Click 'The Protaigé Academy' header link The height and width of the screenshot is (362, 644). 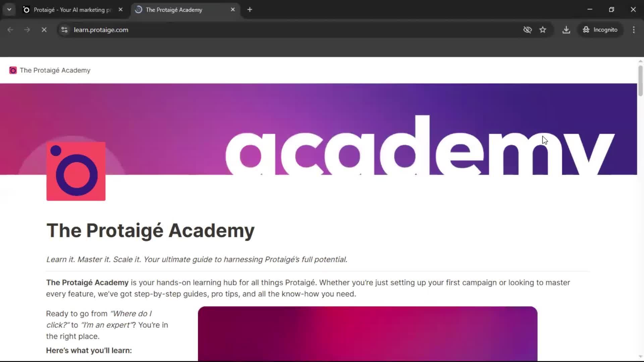click(55, 70)
